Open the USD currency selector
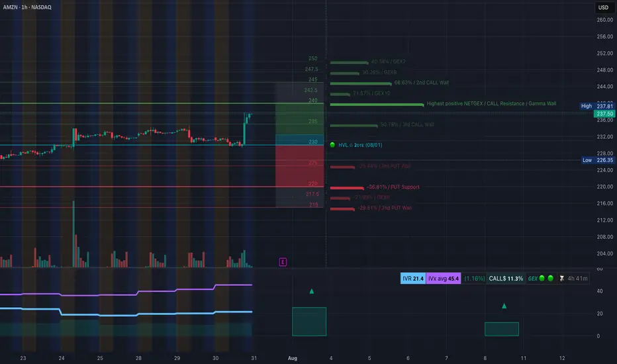The width and height of the screenshot is (617, 364). click(x=603, y=7)
